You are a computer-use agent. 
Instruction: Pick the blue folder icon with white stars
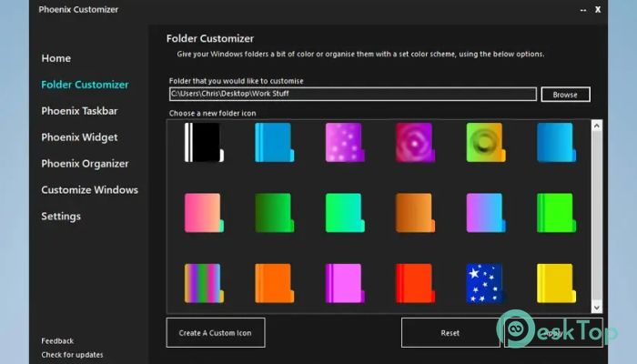[x=485, y=283]
